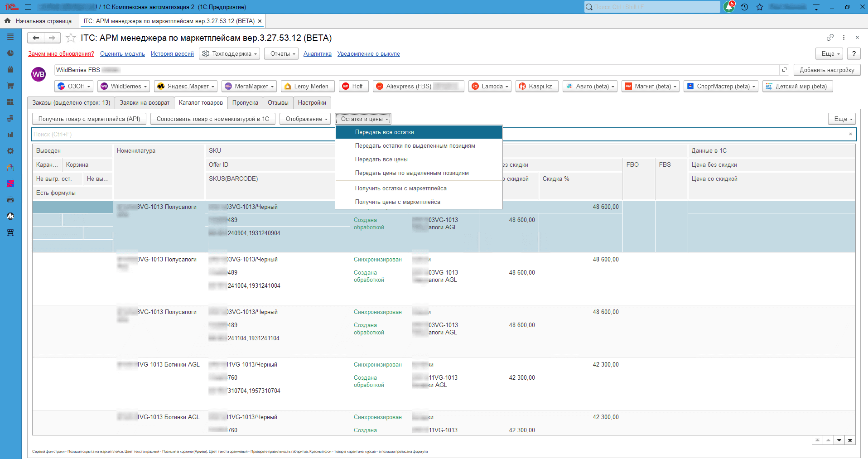Open gear settings section in left sidebar
The width and height of the screenshot is (868, 459).
tap(10, 151)
